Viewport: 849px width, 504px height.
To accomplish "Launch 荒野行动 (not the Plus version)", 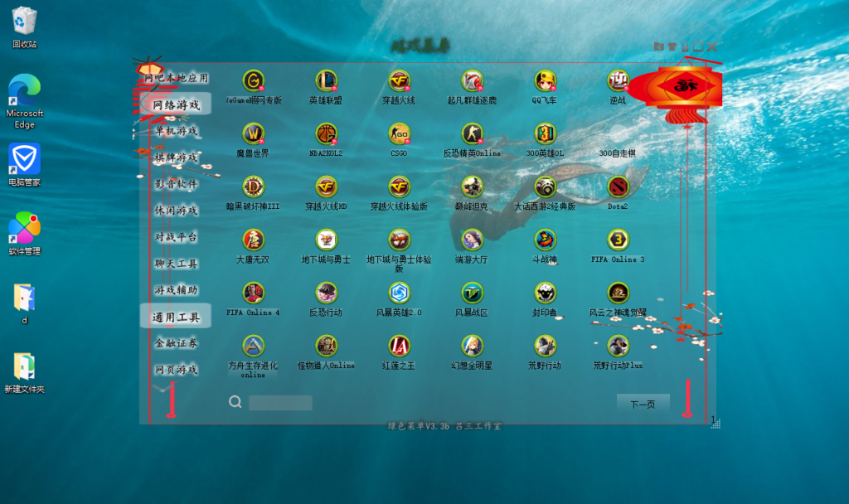I will (x=545, y=346).
